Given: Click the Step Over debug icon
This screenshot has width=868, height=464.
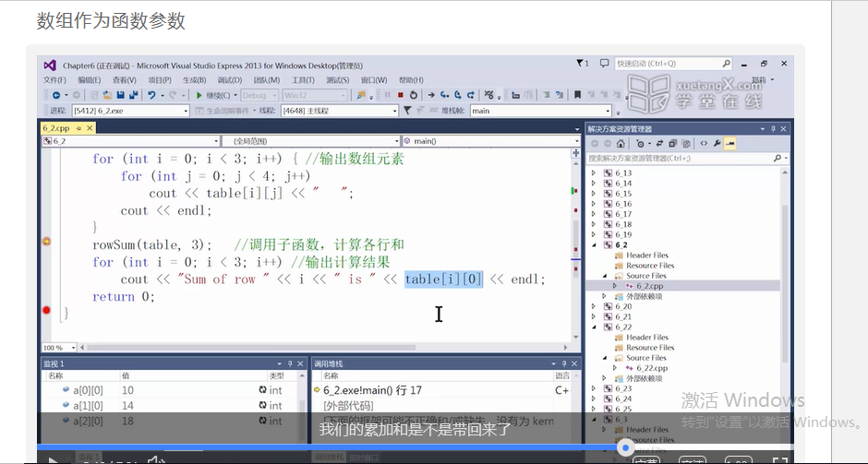Looking at the screenshot, I should coord(458,95).
